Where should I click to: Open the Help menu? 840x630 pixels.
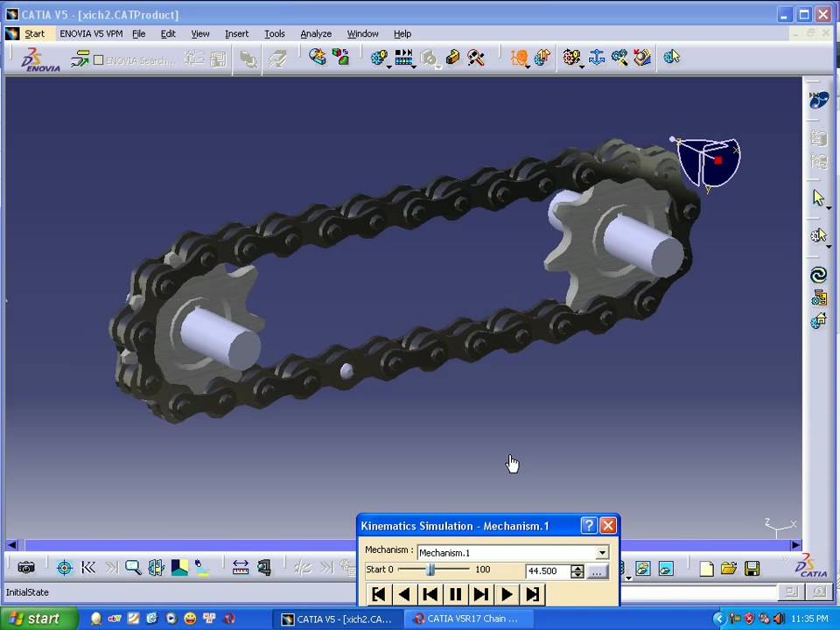[402, 34]
